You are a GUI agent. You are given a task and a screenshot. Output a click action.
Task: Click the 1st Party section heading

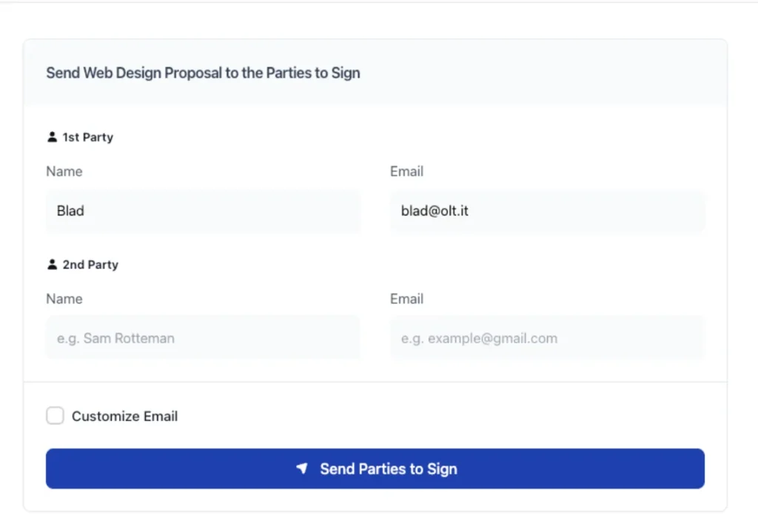(x=87, y=137)
